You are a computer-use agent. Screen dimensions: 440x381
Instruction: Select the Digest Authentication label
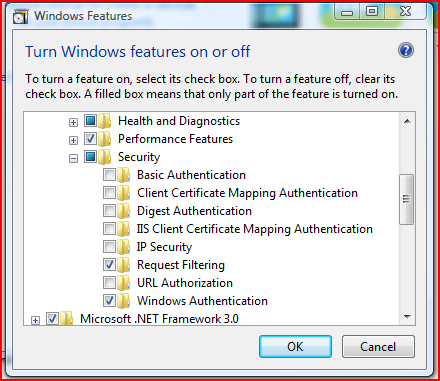(x=194, y=211)
